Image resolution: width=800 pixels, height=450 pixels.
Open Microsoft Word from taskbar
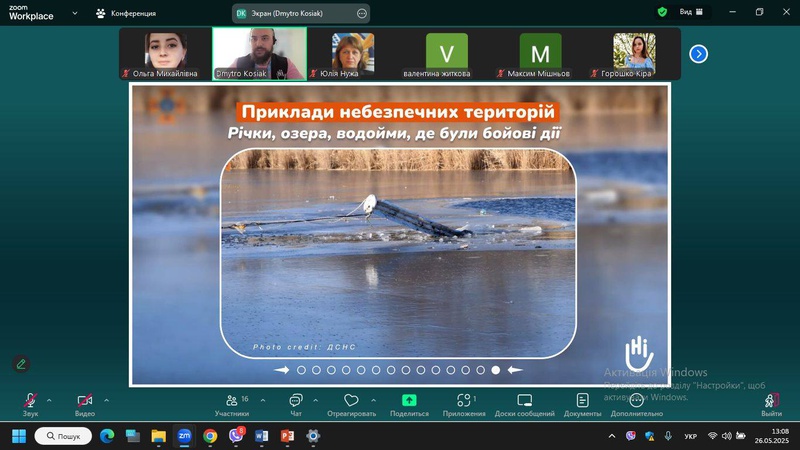click(262, 436)
